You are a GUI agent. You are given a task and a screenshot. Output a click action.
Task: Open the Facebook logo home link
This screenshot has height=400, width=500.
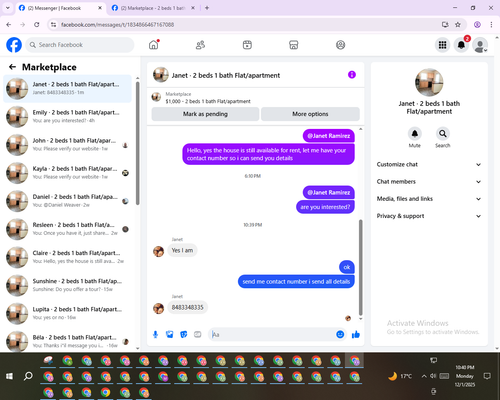point(14,45)
